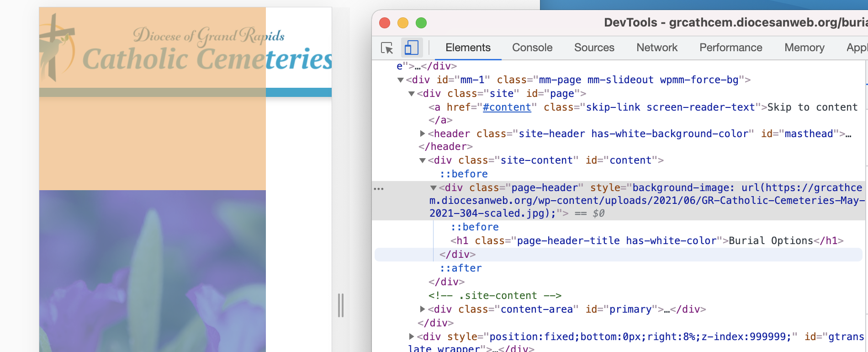
Task: Minimize DevTools using the yellow button
Action: pos(403,23)
